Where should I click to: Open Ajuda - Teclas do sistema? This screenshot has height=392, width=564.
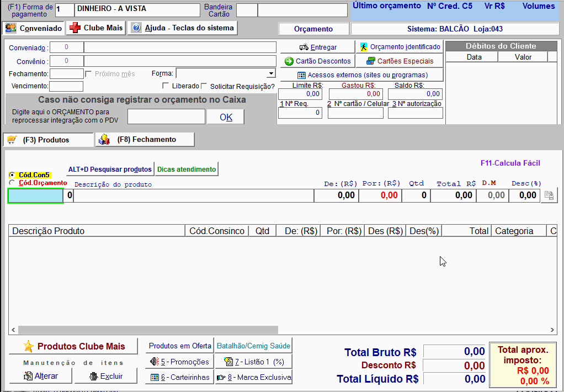(x=182, y=28)
